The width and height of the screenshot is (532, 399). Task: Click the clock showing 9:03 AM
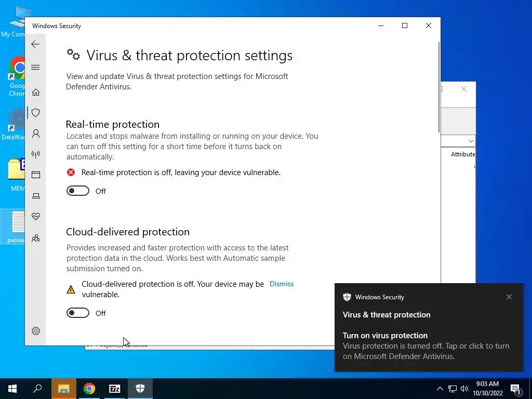pos(487,384)
